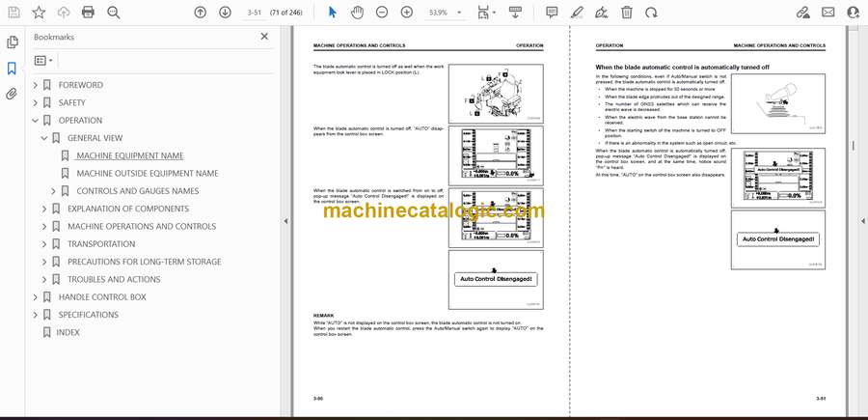Print the document using printer icon
The width and height of the screenshot is (868, 420).
click(88, 13)
